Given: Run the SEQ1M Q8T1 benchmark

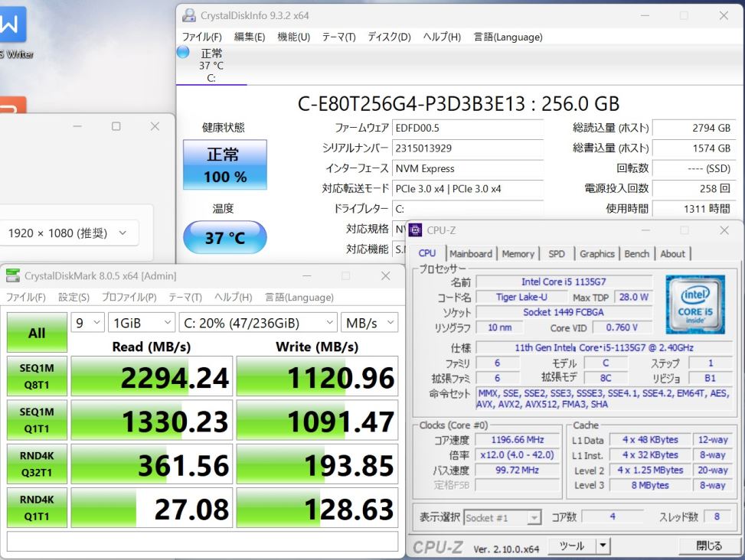Looking at the screenshot, I should click(x=37, y=376).
